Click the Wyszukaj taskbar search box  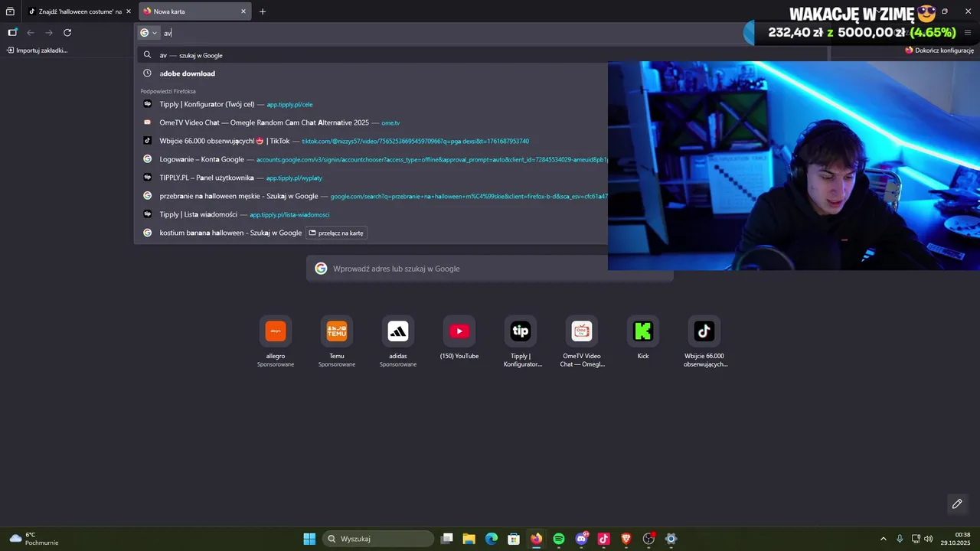378,539
